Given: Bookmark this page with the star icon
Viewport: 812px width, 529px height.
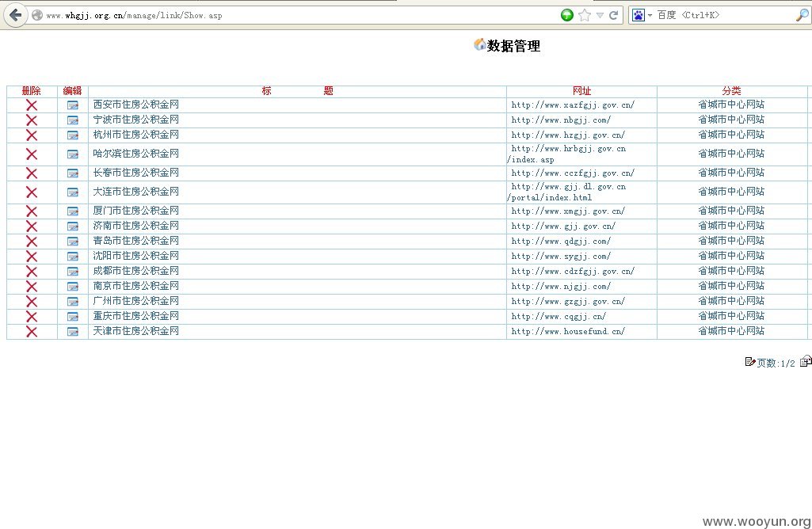Looking at the screenshot, I should (585, 15).
